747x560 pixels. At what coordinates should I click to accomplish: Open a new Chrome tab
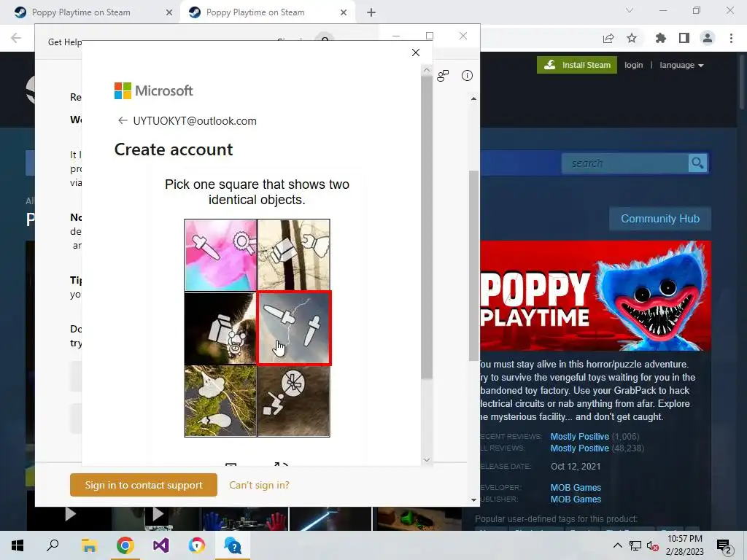click(x=371, y=12)
